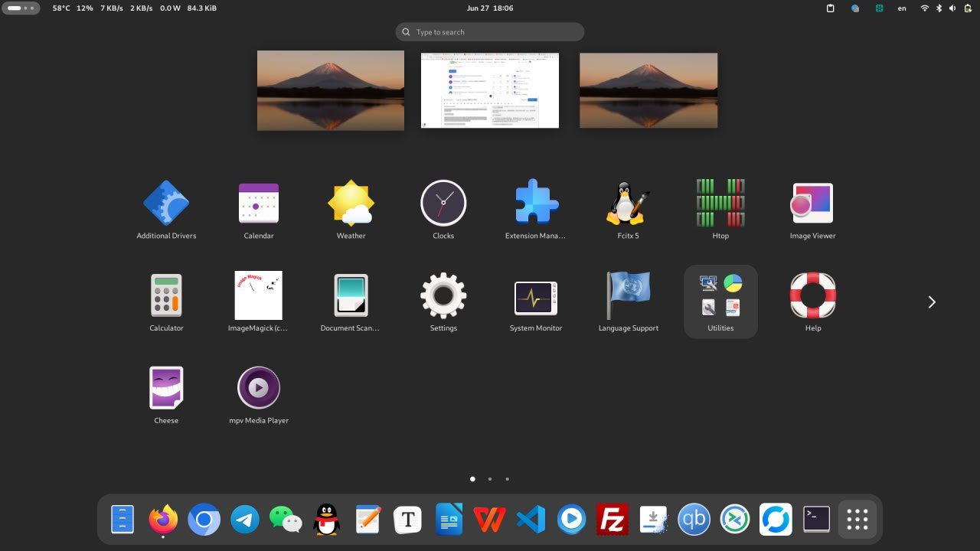980x551 pixels.
Task: Launch WPS Office from dock
Action: pos(490,520)
